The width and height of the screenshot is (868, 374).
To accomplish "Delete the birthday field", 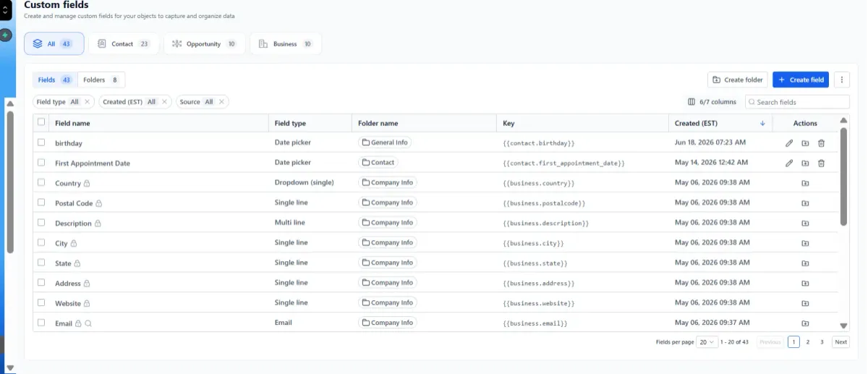I will [821, 143].
